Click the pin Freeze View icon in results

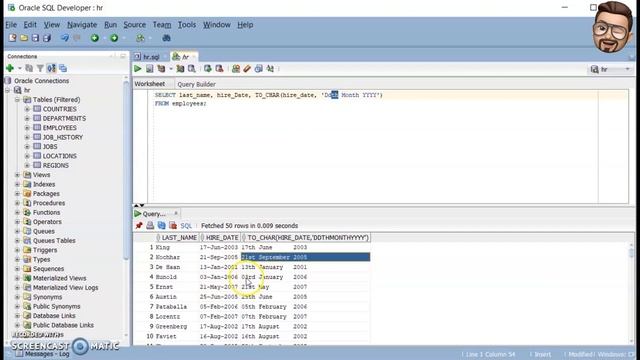point(139,225)
